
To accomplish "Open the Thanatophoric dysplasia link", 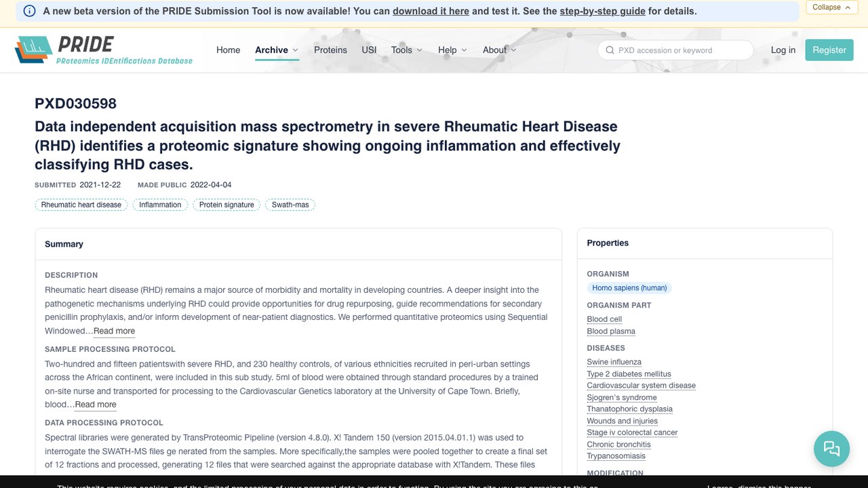I will pyautogui.click(x=630, y=409).
